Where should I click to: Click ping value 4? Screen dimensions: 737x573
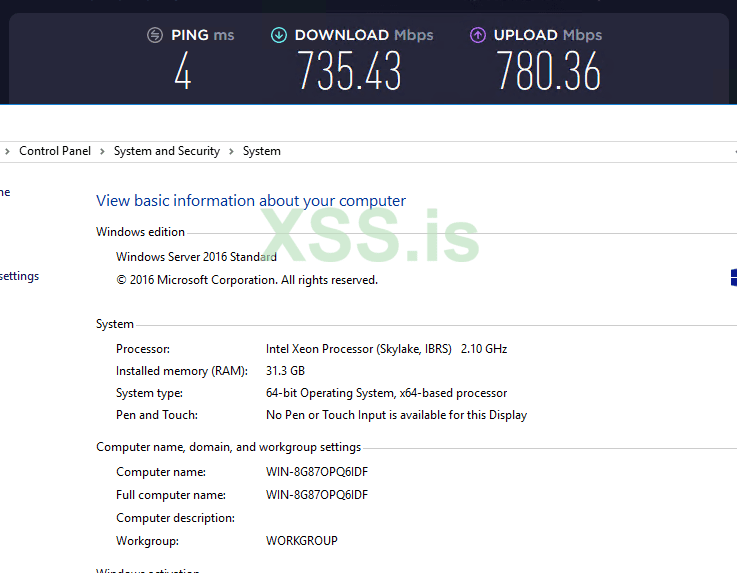183,71
